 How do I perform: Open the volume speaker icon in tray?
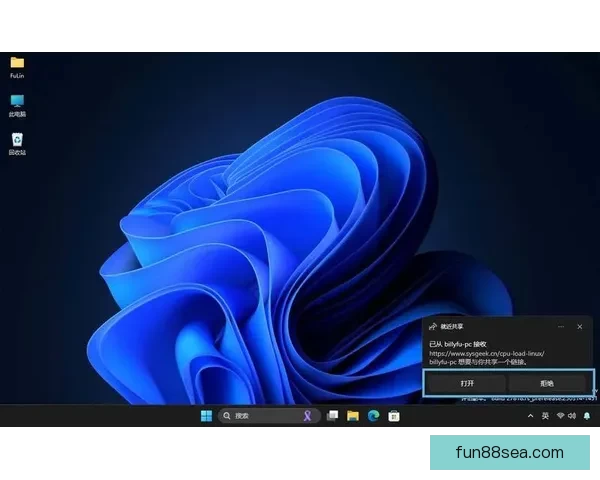pos(572,416)
